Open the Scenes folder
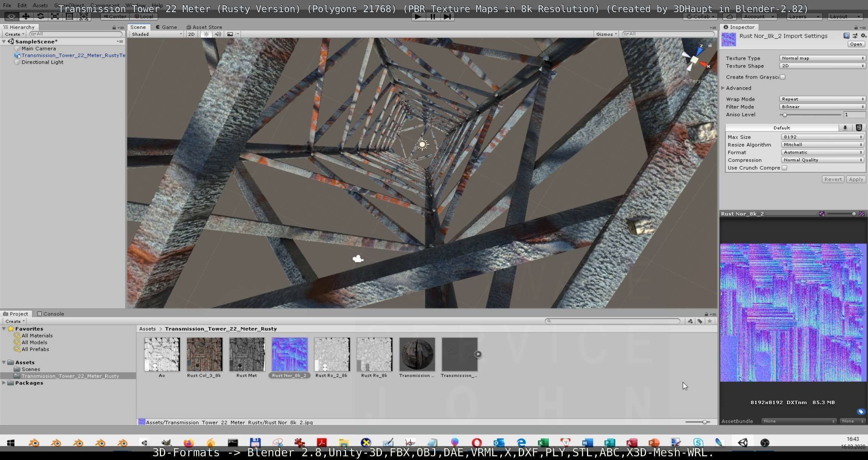 coord(30,369)
